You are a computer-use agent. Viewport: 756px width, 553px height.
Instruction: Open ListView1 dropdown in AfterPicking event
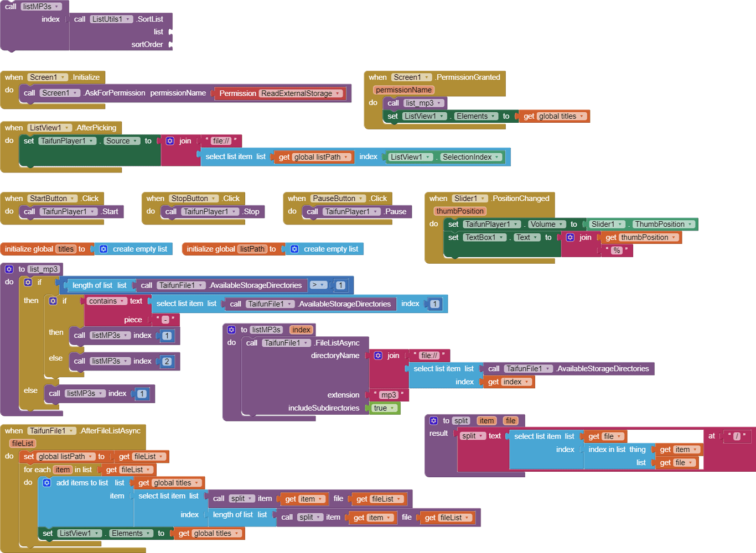point(50,128)
